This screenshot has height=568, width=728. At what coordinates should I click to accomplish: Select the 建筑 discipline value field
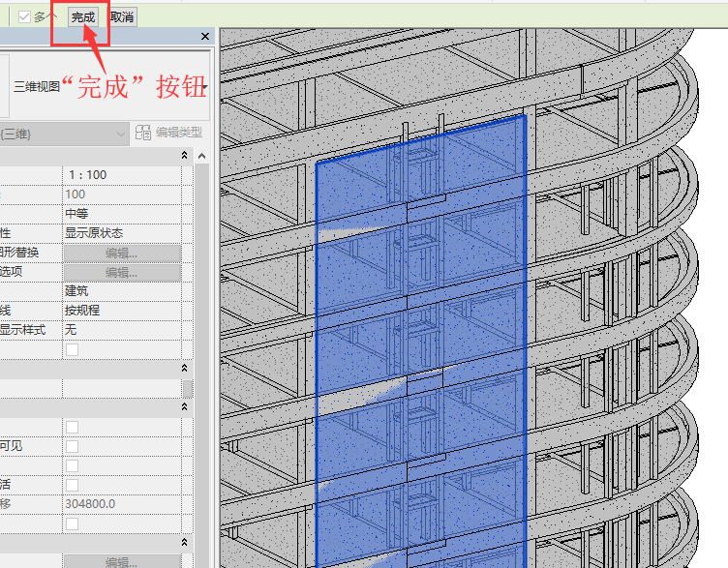[122, 291]
